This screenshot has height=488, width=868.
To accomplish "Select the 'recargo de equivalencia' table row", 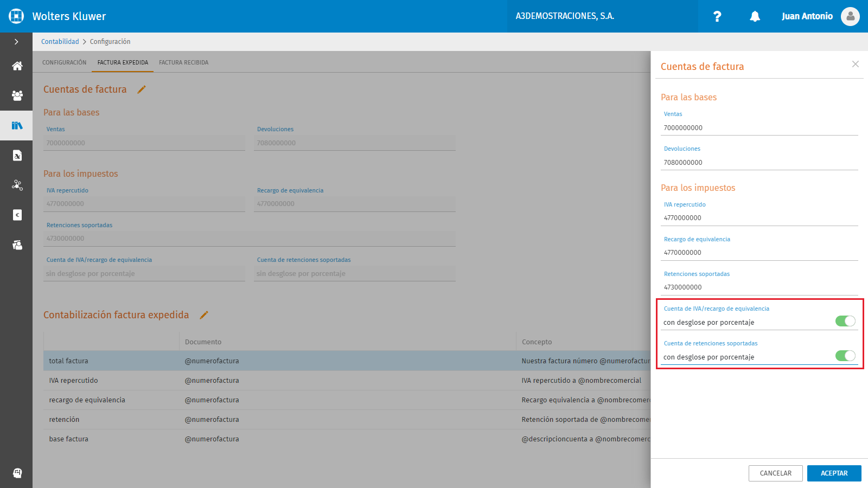I will point(347,400).
